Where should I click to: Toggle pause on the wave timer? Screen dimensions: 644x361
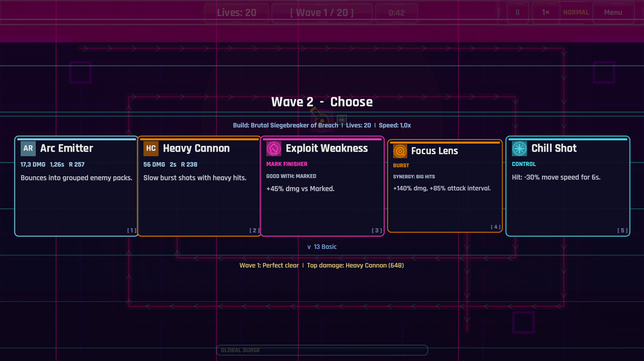(517, 12)
